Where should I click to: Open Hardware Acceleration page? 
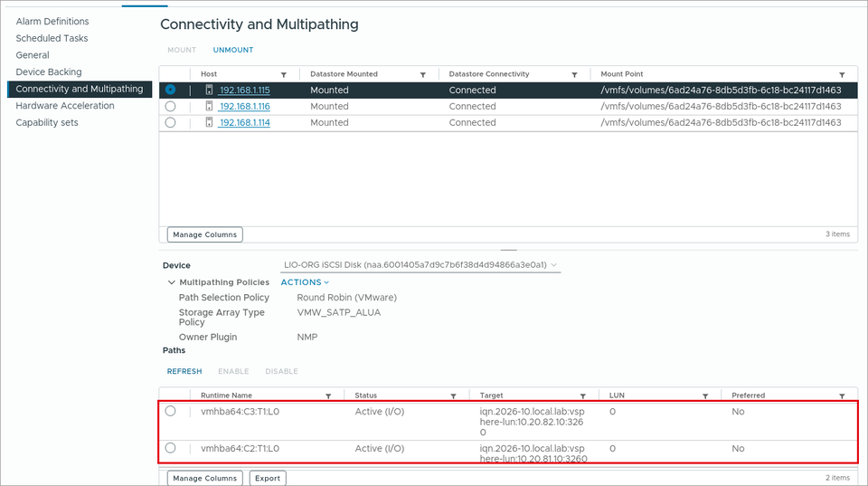coord(65,105)
